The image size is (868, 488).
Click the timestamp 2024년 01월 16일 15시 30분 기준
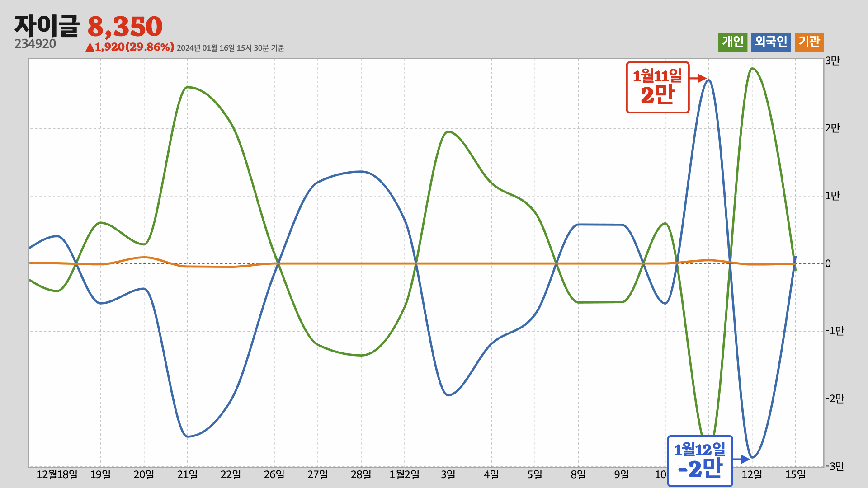230,48
